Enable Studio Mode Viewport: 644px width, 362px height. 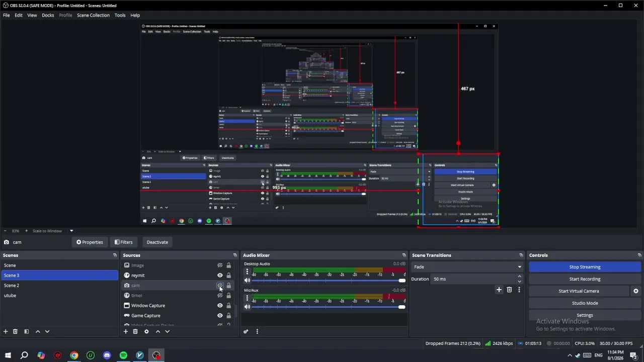585,303
